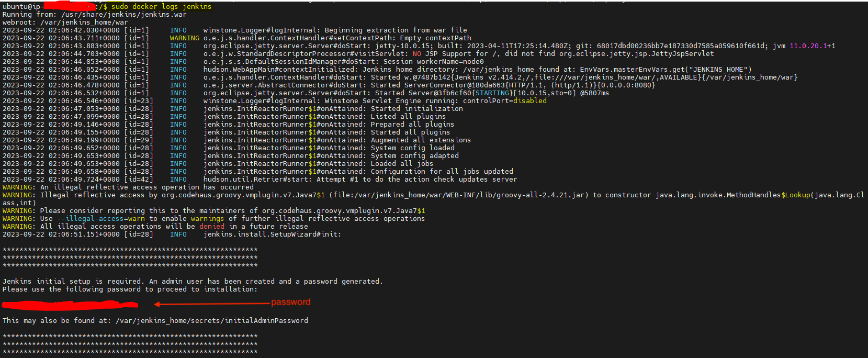Click the '[id=29]' thread id
The image size is (868, 358).
139,140
